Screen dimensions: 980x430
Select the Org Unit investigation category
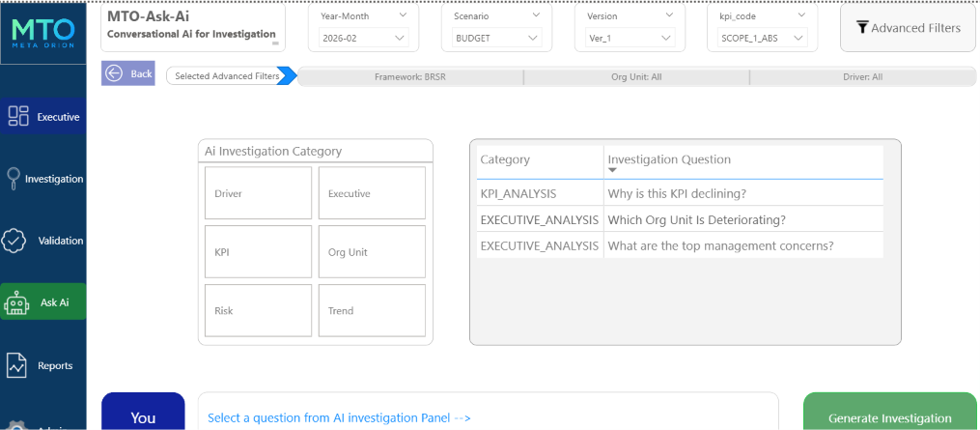[372, 251]
